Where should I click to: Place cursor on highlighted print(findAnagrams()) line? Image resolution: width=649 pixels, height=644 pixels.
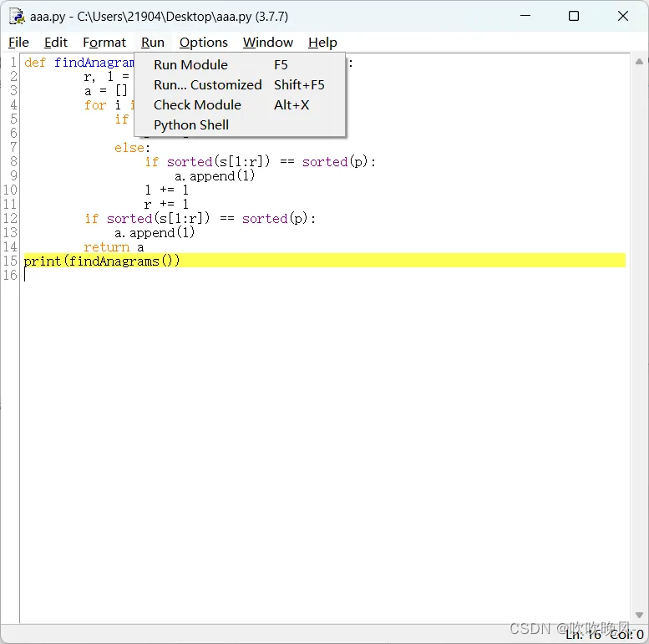click(324, 261)
